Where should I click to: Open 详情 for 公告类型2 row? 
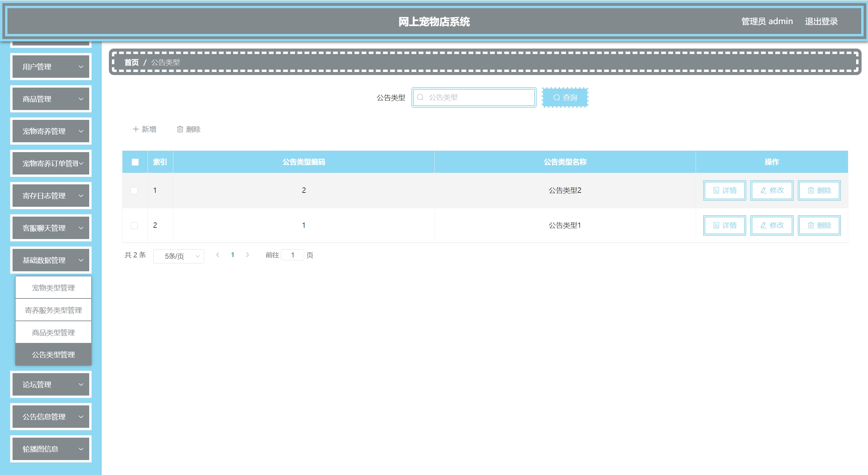click(724, 190)
